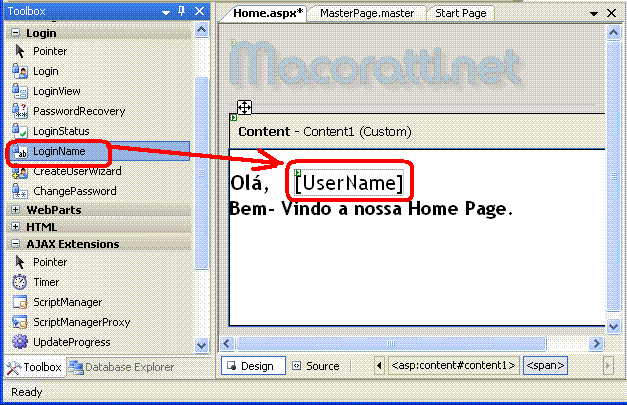Screen dimensions: 627x405
Task: Pick the LoginStatus control icon
Action: [x=19, y=131]
